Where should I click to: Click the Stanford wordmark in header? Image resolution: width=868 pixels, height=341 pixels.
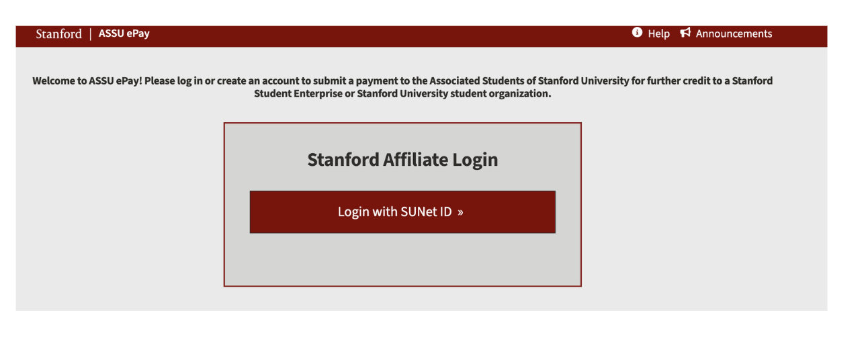point(58,34)
